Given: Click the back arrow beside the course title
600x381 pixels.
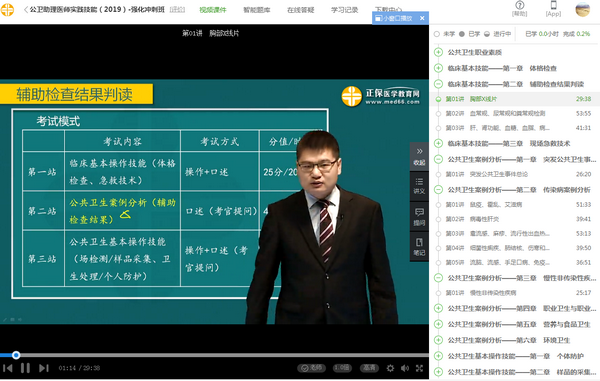Looking at the screenshot, I should (26, 10).
